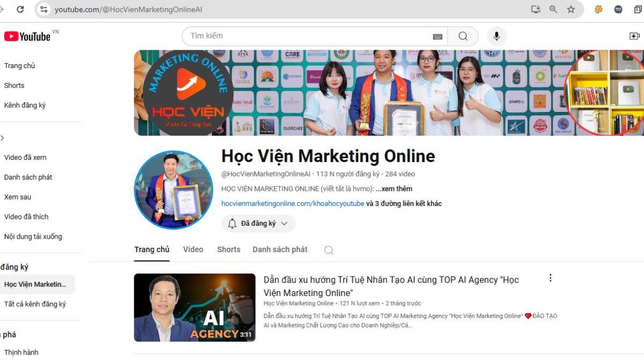644x362 pixels.
Task: Click channel name under the featured video title
Action: [x=298, y=304]
